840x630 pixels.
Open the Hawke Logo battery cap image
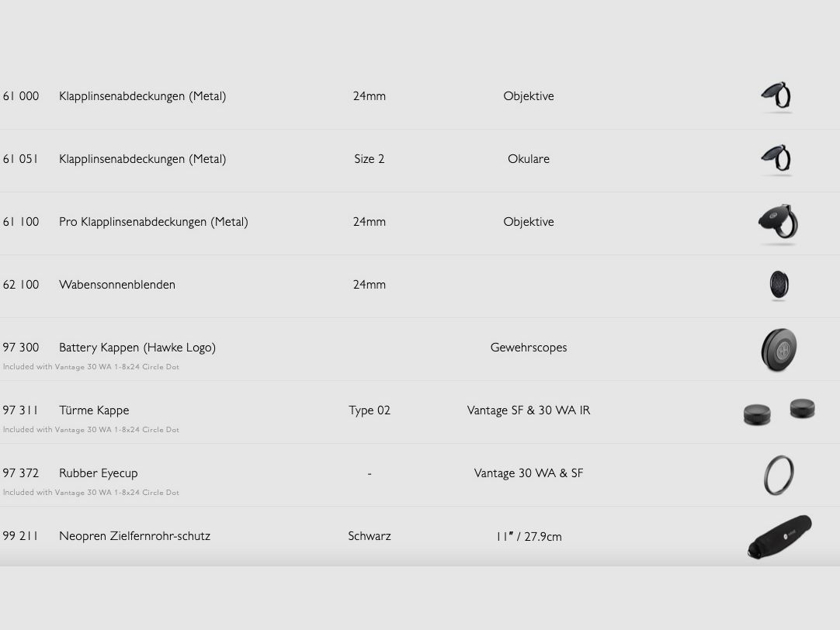[779, 349]
